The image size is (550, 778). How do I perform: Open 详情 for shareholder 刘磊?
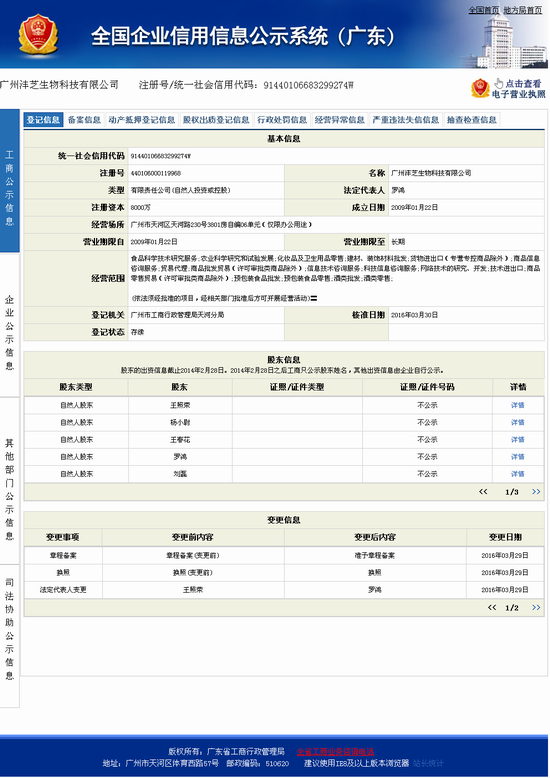[518, 474]
